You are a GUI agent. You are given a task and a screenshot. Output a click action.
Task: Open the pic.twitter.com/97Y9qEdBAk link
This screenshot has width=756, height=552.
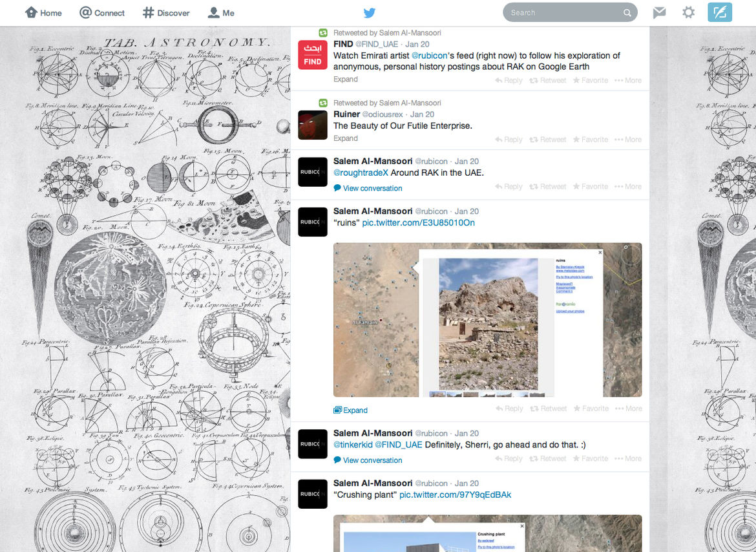(x=455, y=494)
